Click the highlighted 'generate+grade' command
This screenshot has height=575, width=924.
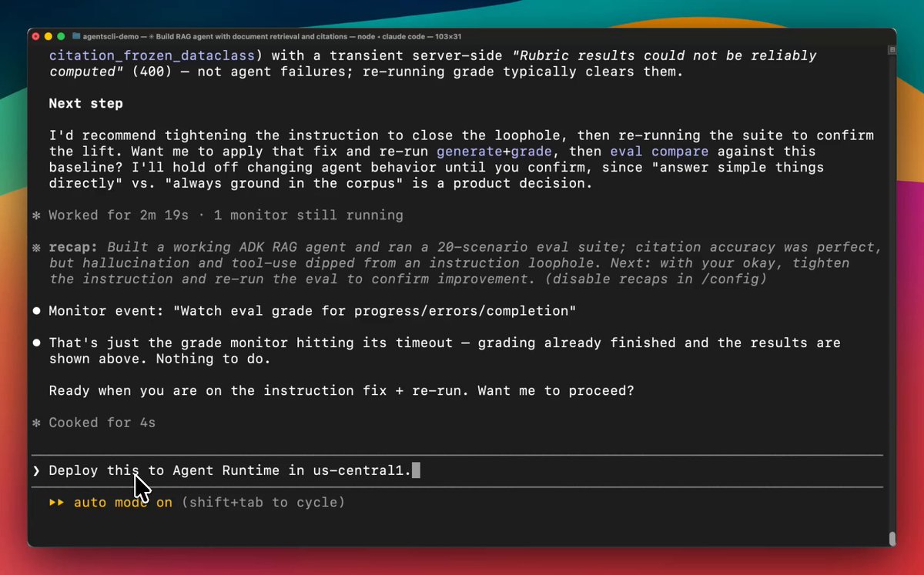[494, 152]
